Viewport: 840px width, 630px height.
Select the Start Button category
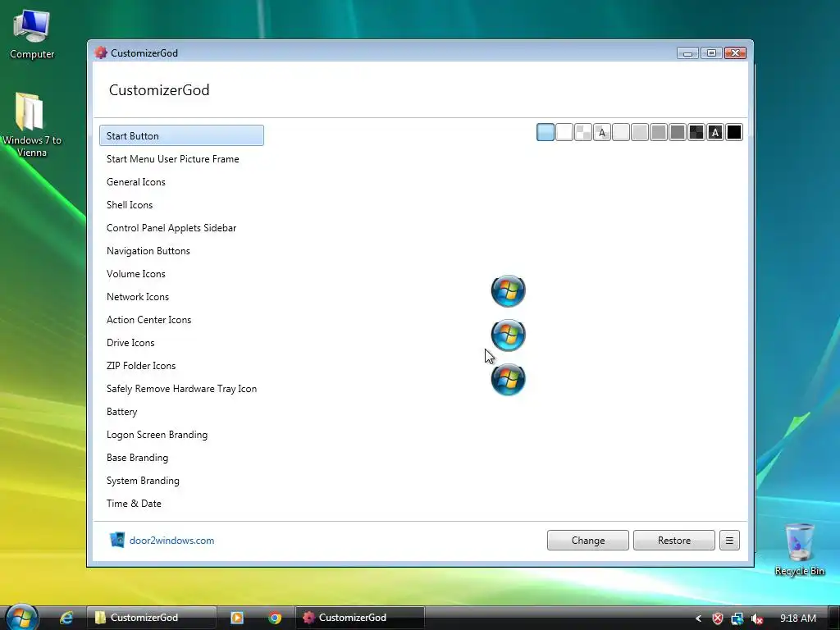(x=181, y=135)
